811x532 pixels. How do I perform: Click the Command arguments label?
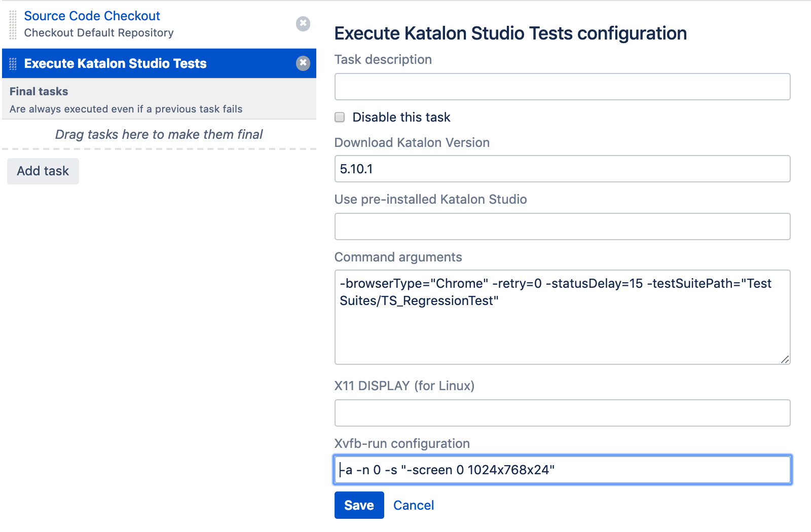click(398, 257)
